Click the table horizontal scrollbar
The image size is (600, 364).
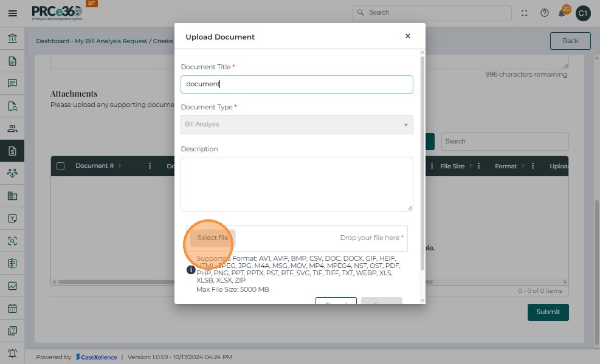(245, 282)
